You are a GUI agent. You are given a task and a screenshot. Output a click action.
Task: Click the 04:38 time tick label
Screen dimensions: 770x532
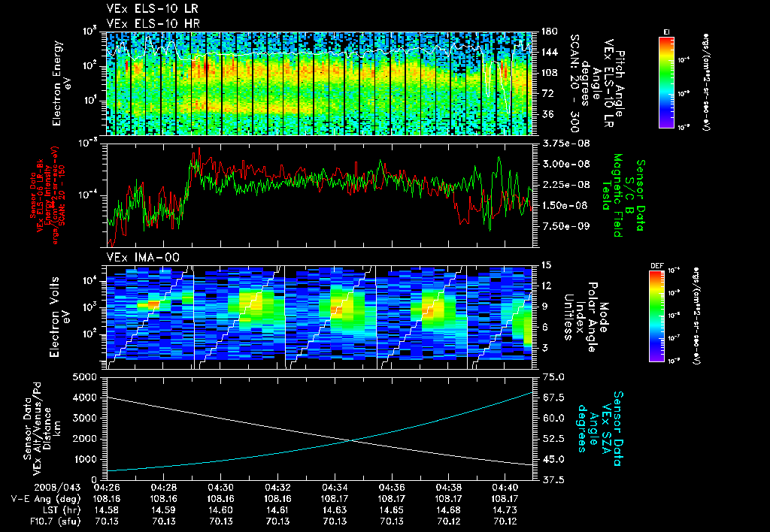[448, 488]
